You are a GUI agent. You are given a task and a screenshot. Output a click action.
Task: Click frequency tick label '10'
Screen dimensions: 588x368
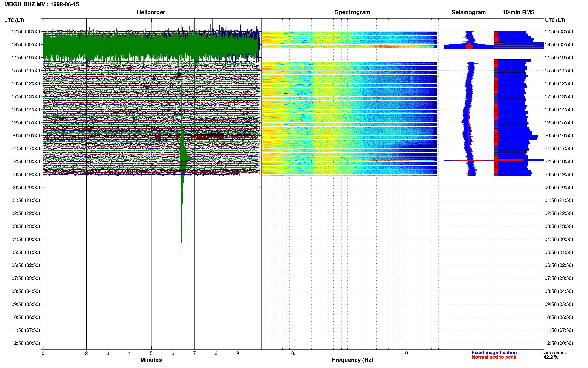pos(405,353)
